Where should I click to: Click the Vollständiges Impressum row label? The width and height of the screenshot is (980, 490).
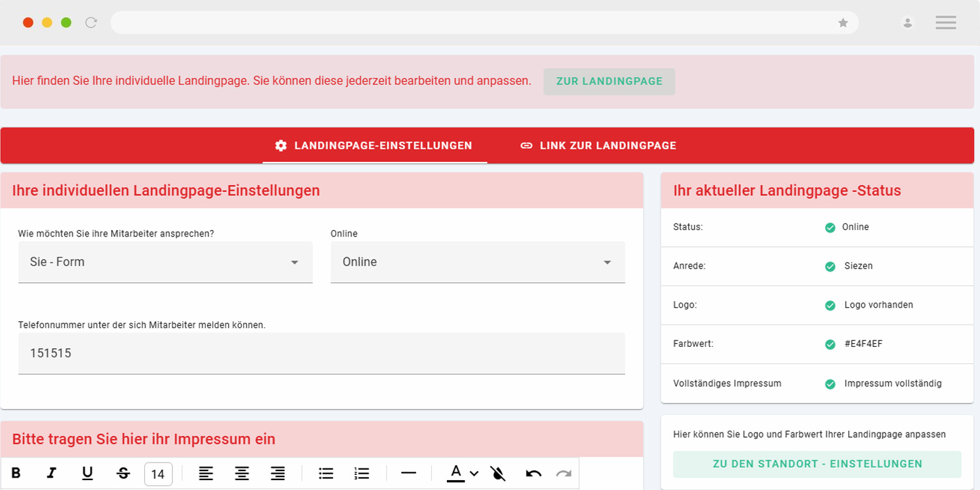point(727,384)
